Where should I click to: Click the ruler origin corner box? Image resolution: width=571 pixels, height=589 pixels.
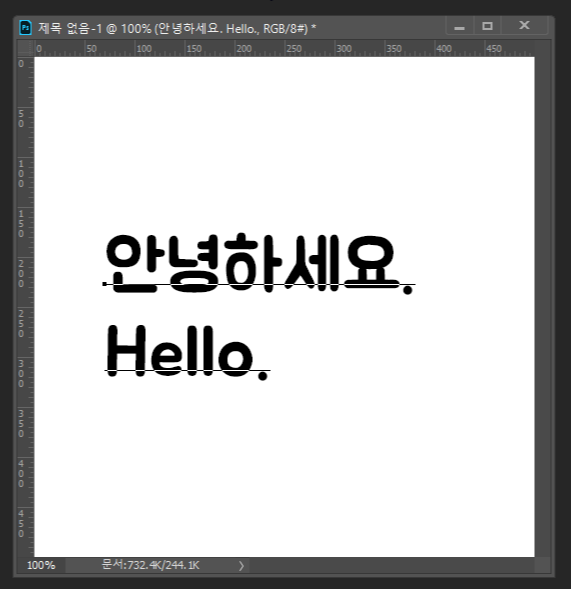[26, 48]
